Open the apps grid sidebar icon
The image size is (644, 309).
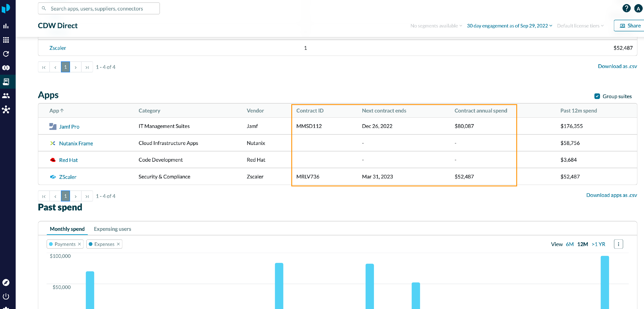tap(6, 40)
